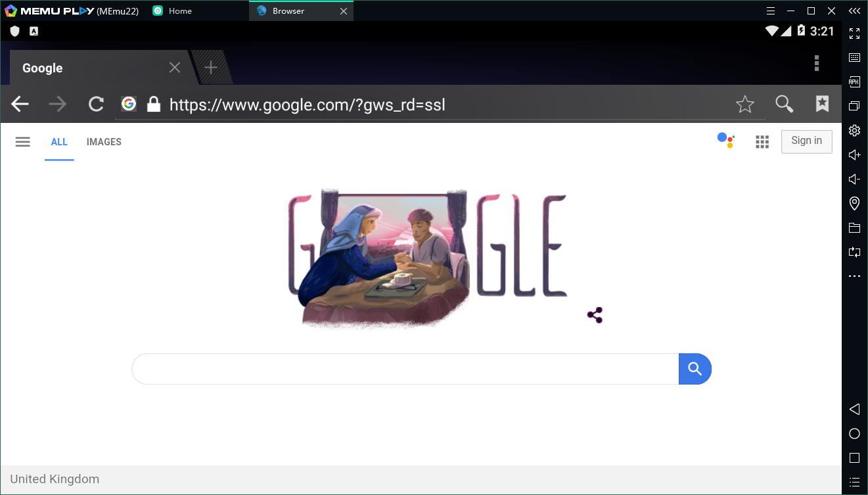Screen dimensions: 868x495
Task: Increase volume in the MEmu sidebar
Action: (x=854, y=155)
